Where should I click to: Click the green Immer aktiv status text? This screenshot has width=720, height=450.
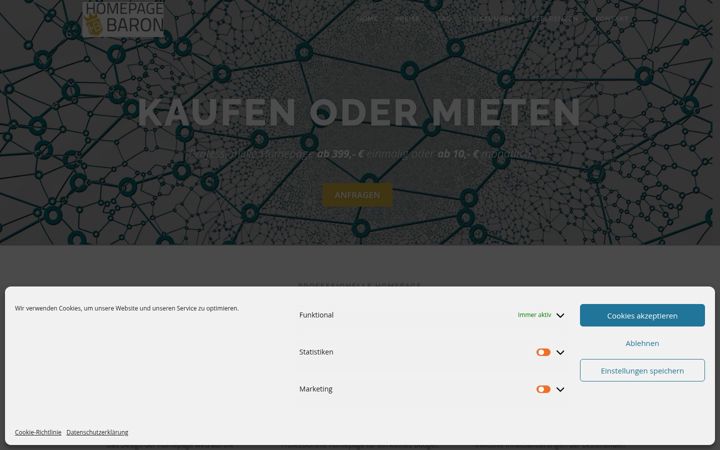(534, 315)
